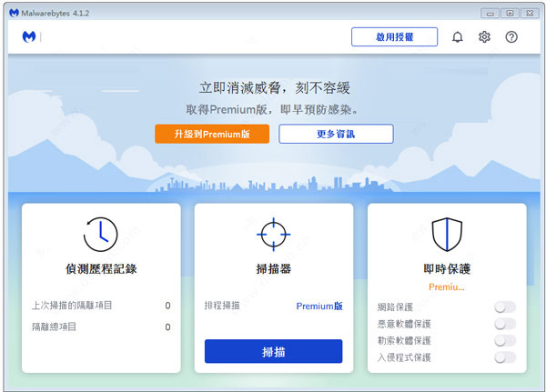Click the 啟用授權 activate license button
The width and height of the screenshot is (546, 392).
pos(394,37)
